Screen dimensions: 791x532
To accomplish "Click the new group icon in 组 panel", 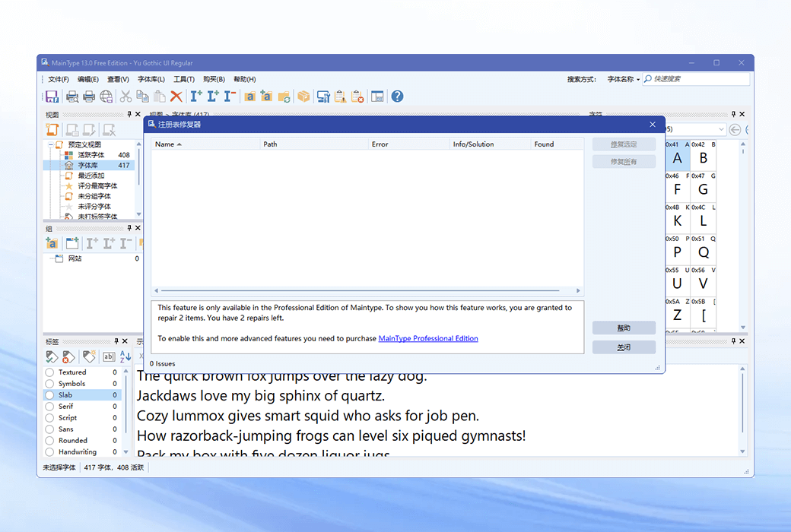I will (x=72, y=243).
